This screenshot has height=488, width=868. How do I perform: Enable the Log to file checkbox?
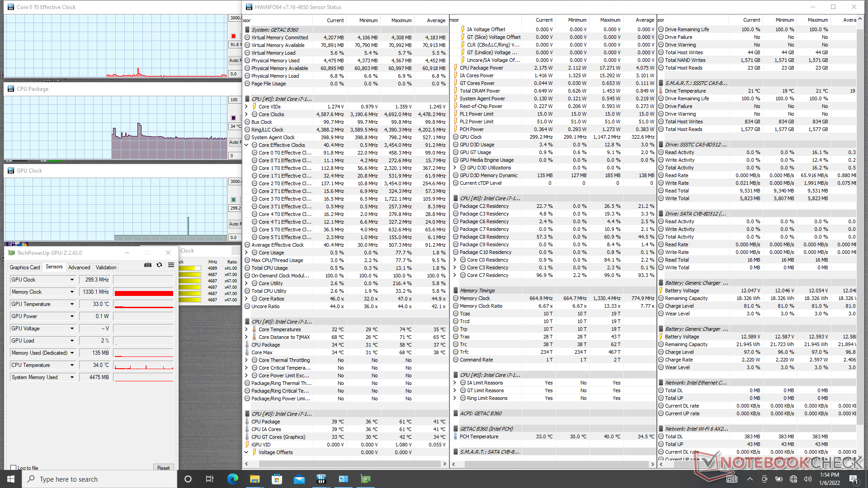[14, 468]
